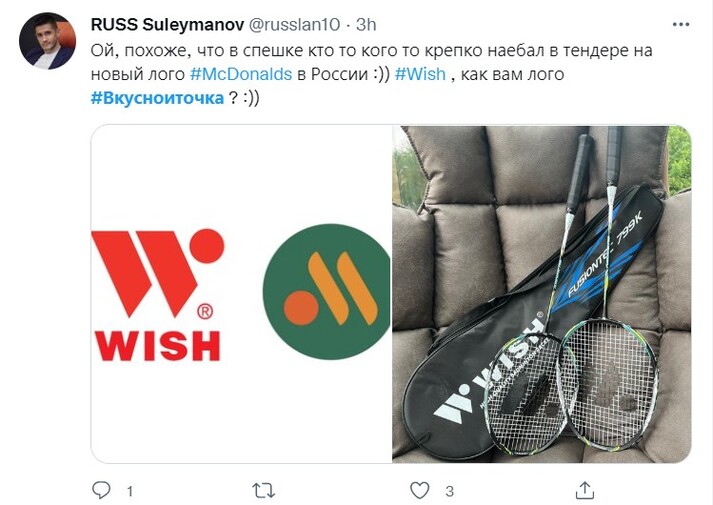Like the tweet with the heart icon
This screenshot has width=713, height=505.
tap(419, 490)
